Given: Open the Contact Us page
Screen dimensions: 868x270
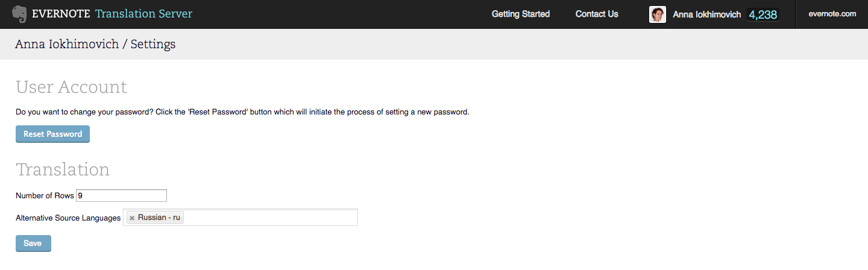Looking at the screenshot, I should tap(597, 14).
